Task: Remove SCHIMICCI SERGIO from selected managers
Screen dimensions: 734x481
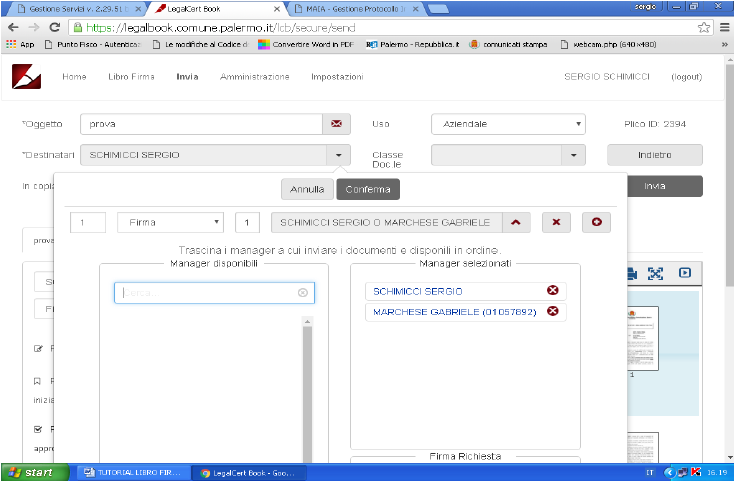Action: pos(552,291)
